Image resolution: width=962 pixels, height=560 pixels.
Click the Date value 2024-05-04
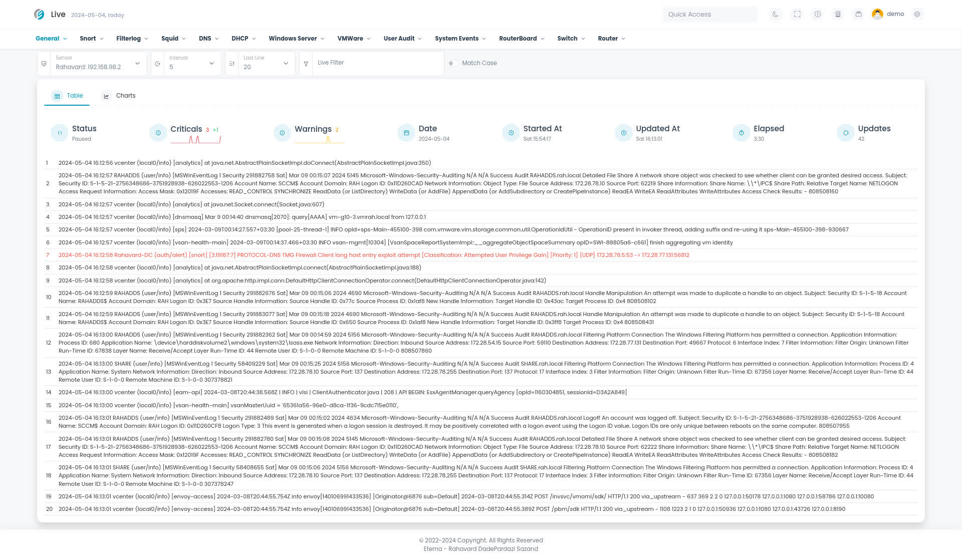tap(434, 139)
